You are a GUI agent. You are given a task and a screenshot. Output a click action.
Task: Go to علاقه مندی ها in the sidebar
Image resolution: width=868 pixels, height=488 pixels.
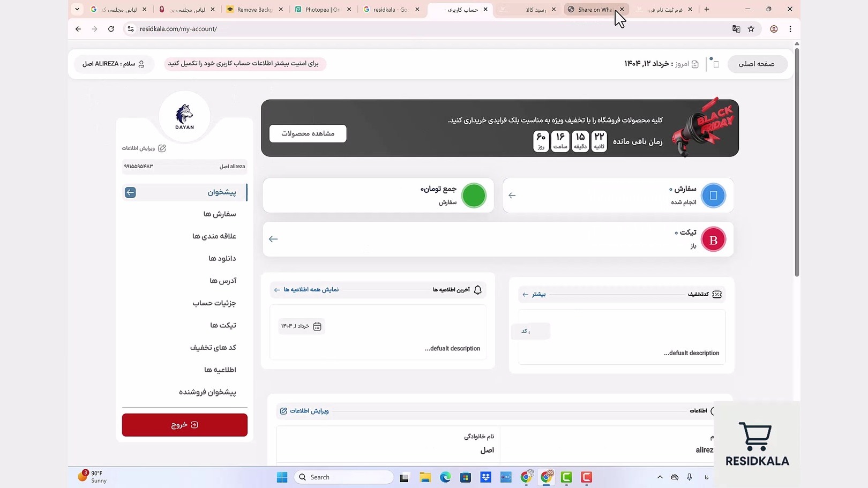click(214, 236)
